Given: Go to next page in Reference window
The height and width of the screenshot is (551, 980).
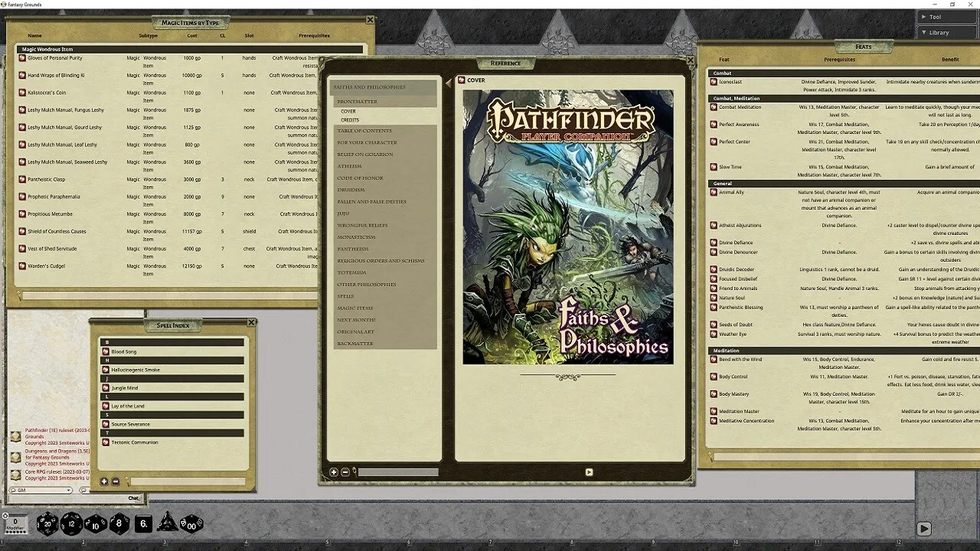Looking at the screenshot, I should pyautogui.click(x=589, y=472).
